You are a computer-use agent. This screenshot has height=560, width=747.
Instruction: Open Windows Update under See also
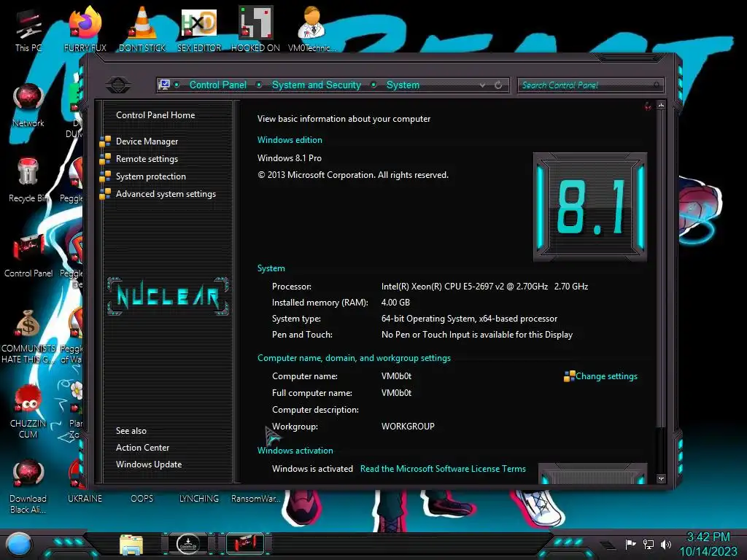[149, 464]
